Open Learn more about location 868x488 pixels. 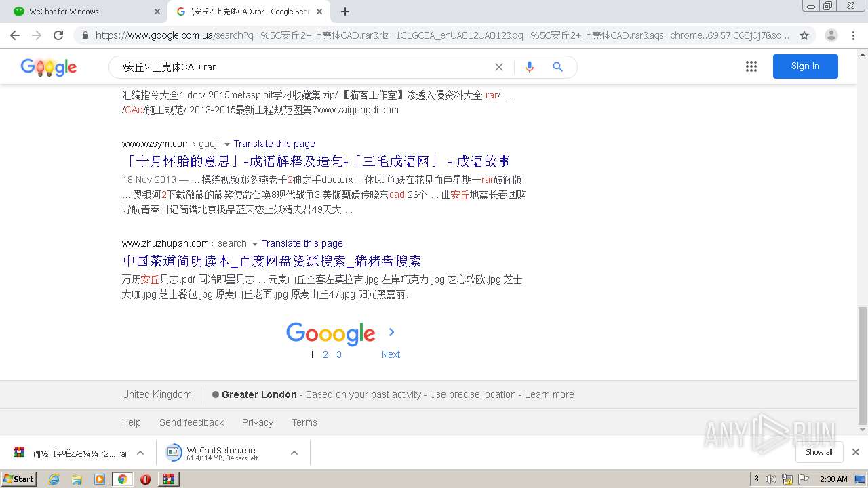[549, 394]
